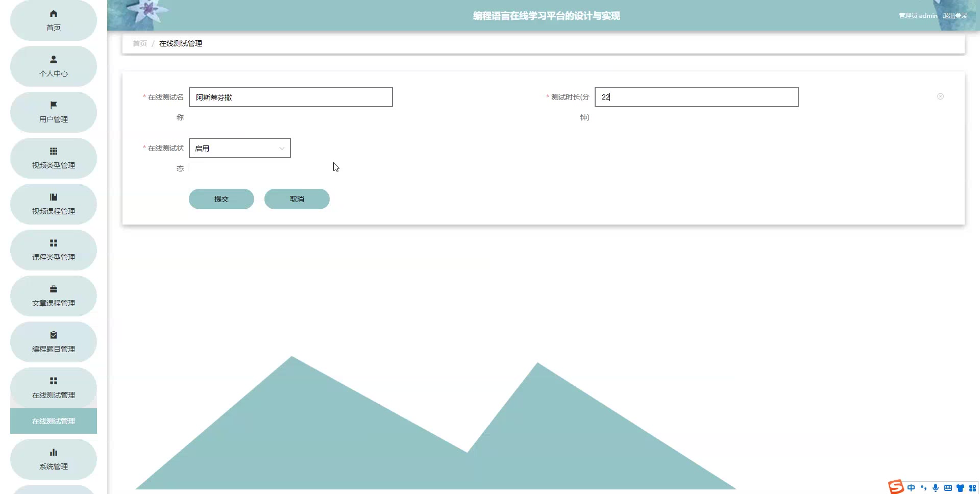Image resolution: width=980 pixels, height=494 pixels.
Task: Clear the 测试时长 field with circle-x icon
Action: [940, 96]
